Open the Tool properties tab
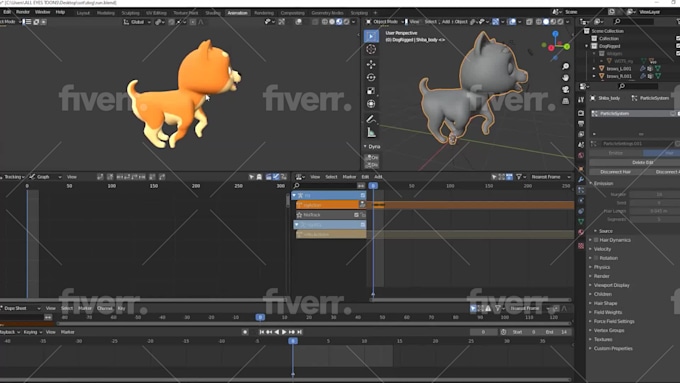680x383 pixels. tap(581, 100)
